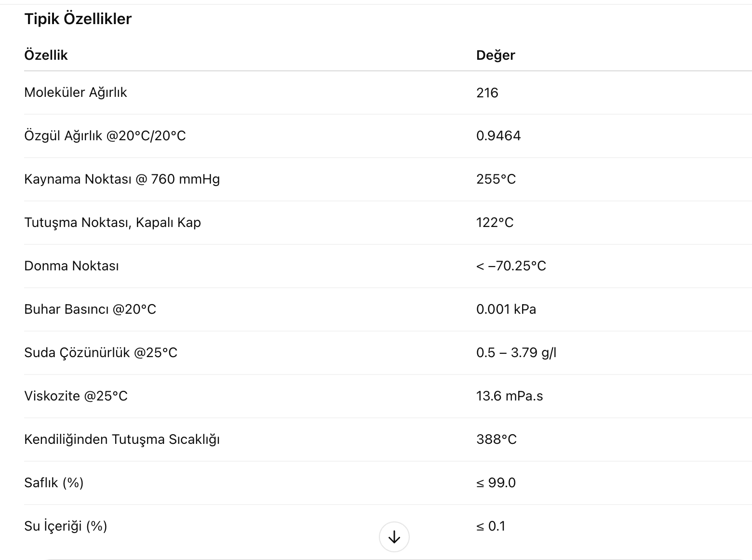Click the viscosity value 13.6 mPa.s
The height and width of the screenshot is (560, 752).
coord(510,396)
